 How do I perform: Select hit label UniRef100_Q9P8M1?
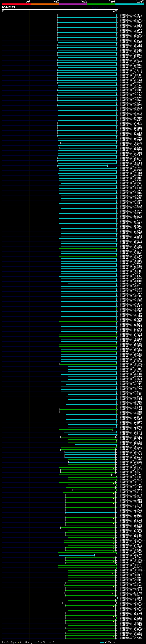coord(131,402)
